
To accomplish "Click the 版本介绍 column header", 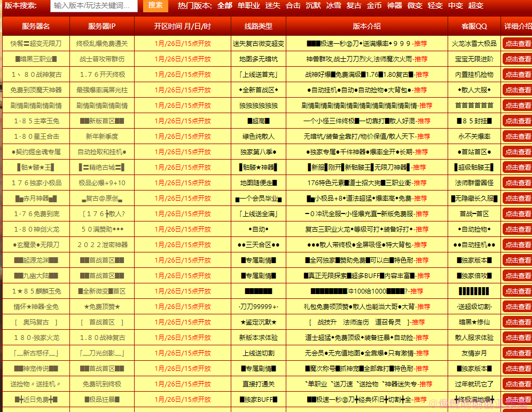I will pyautogui.click(x=366, y=26).
